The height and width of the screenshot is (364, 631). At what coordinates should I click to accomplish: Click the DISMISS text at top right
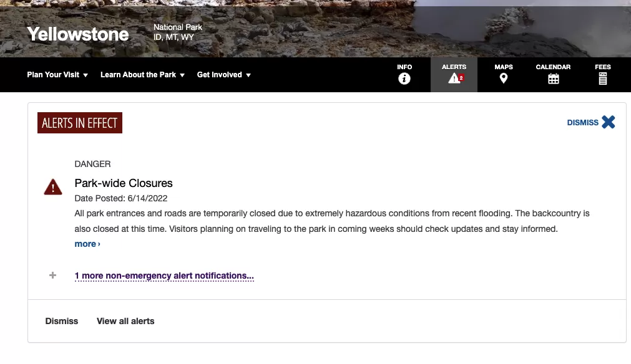click(x=582, y=123)
